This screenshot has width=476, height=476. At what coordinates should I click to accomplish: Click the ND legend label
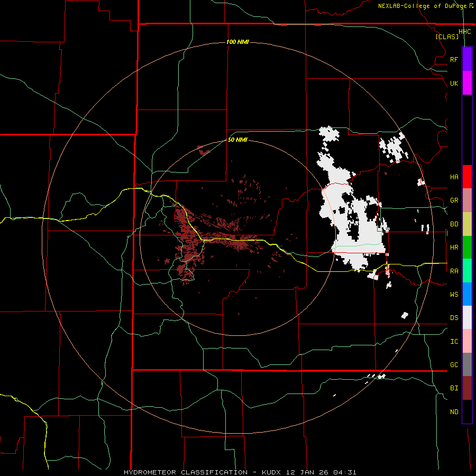(x=454, y=412)
